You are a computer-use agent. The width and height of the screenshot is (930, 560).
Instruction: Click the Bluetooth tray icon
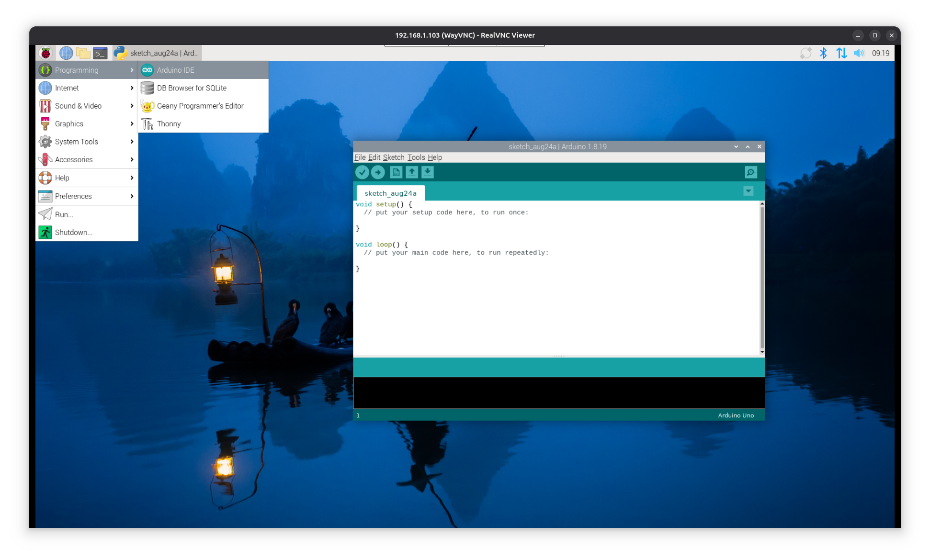tap(823, 53)
